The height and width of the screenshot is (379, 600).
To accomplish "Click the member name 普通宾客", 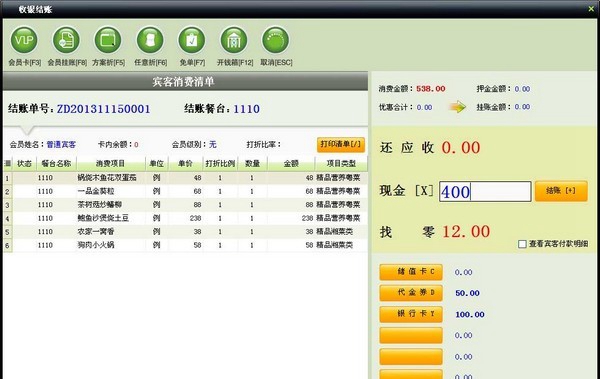I will click(61, 145).
